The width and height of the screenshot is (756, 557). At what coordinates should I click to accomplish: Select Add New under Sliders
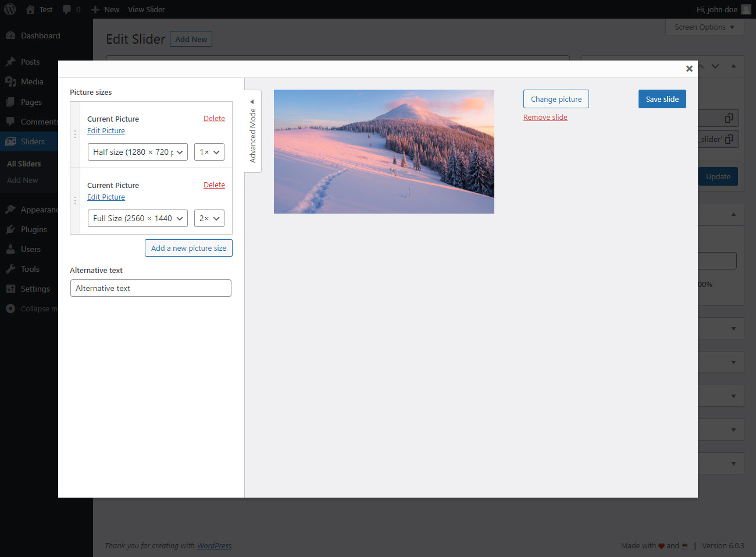(x=22, y=180)
